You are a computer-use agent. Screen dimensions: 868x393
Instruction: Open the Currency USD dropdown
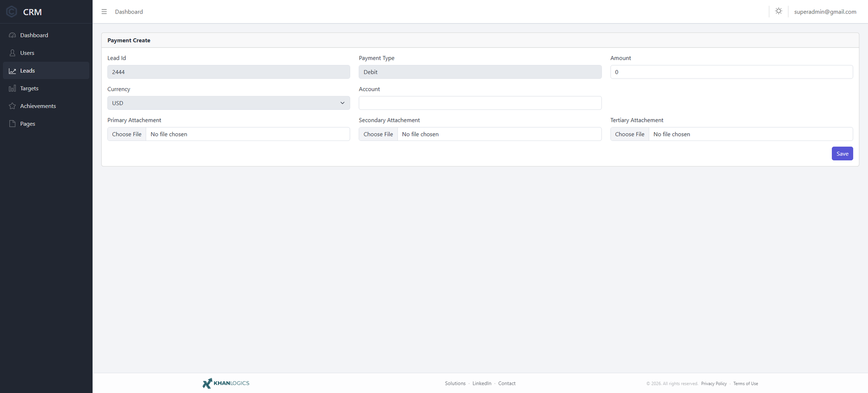click(x=229, y=103)
